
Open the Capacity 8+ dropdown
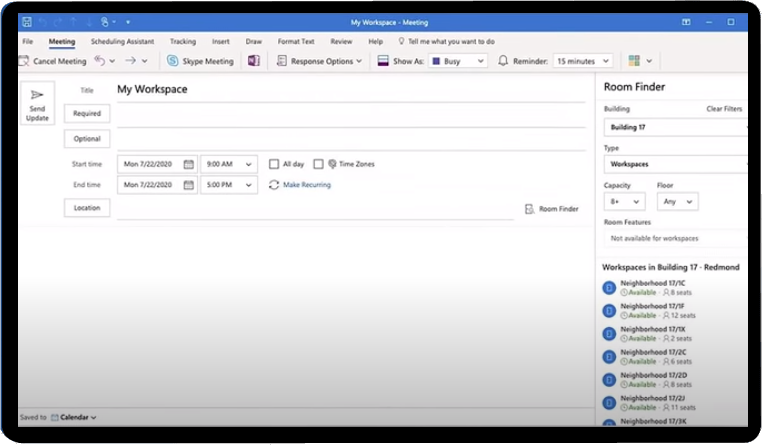pos(624,202)
